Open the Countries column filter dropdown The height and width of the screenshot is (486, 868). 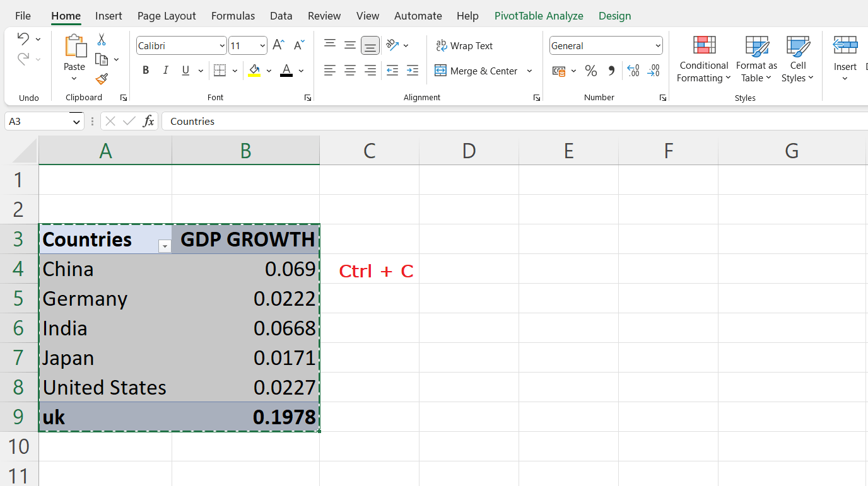click(165, 246)
